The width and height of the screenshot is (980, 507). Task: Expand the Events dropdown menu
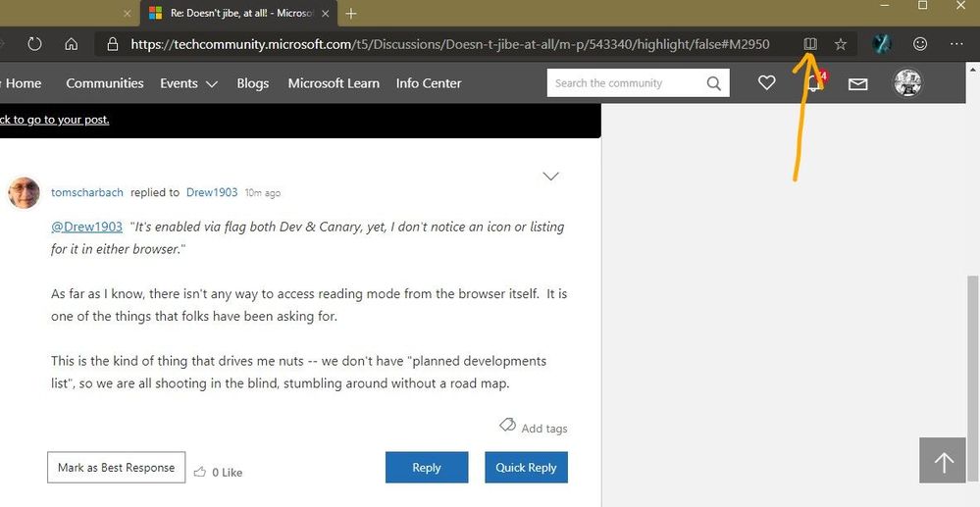click(x=188, y=83)
